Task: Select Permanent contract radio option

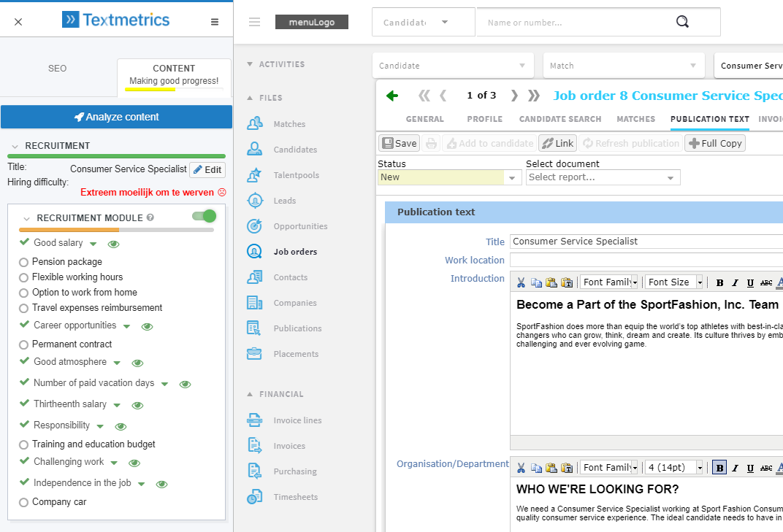Action: click(23, 345)
